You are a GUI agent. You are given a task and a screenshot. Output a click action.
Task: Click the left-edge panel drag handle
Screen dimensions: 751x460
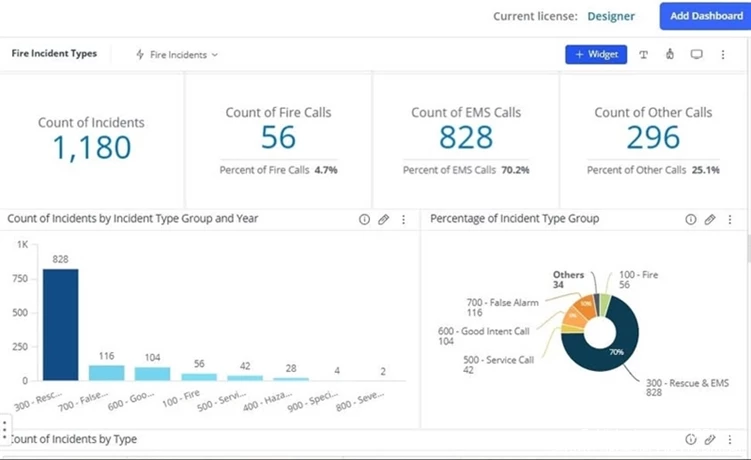click(x=4, y=430)
